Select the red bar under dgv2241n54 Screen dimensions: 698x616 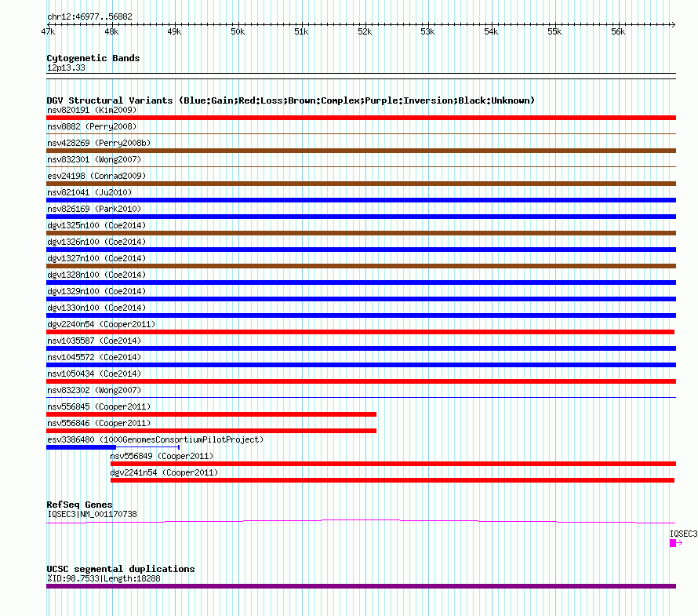coord(392,480)
